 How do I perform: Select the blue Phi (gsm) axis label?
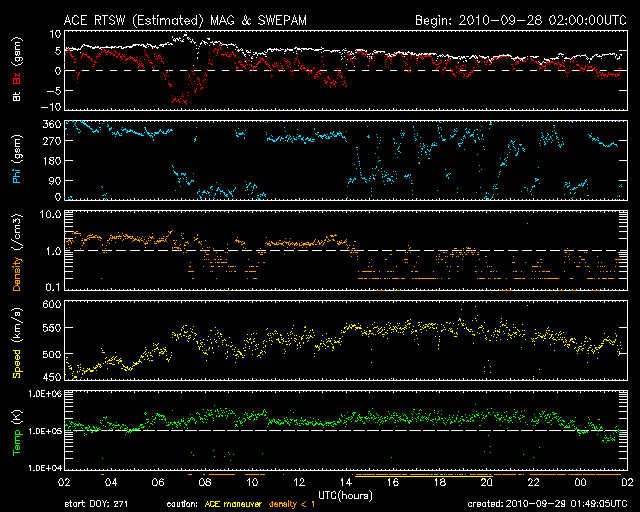tap(16, 163)
